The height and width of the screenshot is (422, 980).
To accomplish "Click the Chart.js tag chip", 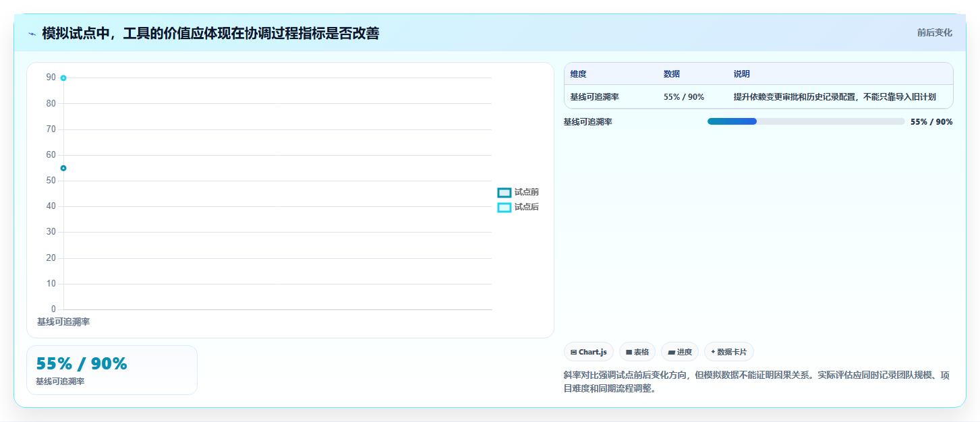I will (589, 352).
